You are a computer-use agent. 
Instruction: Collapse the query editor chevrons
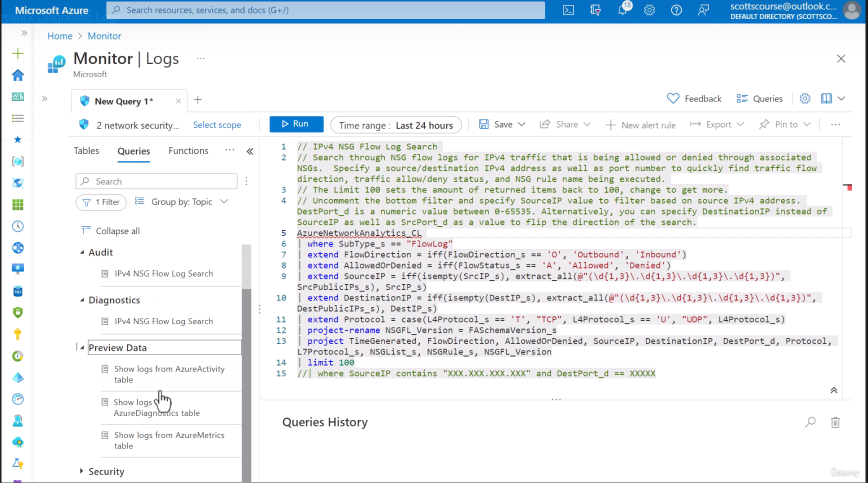tap(834, 390)
